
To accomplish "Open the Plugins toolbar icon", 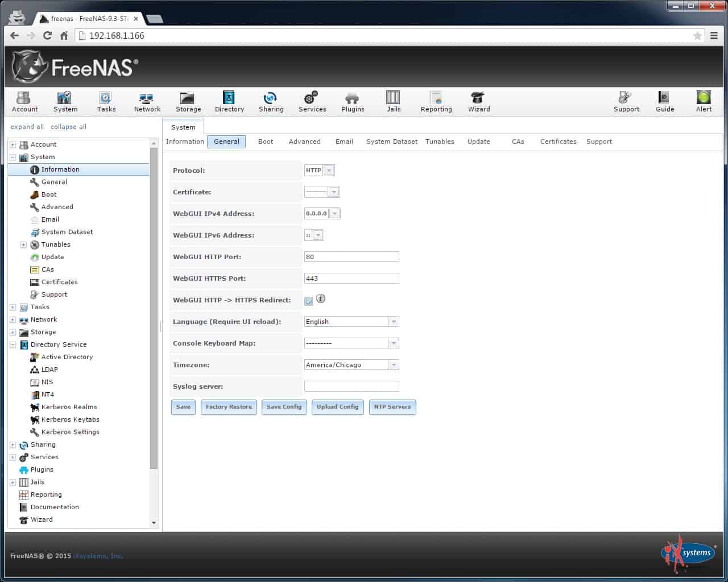I will pos(353,102).
